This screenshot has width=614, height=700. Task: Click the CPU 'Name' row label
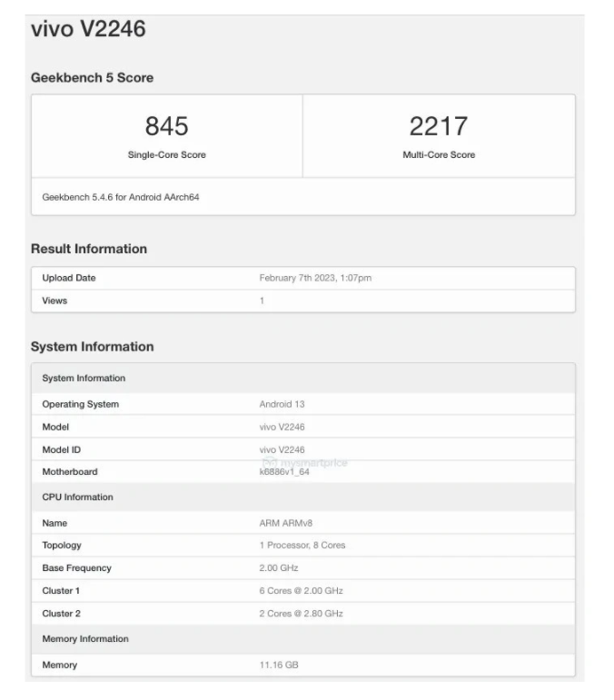pos(54,523)
